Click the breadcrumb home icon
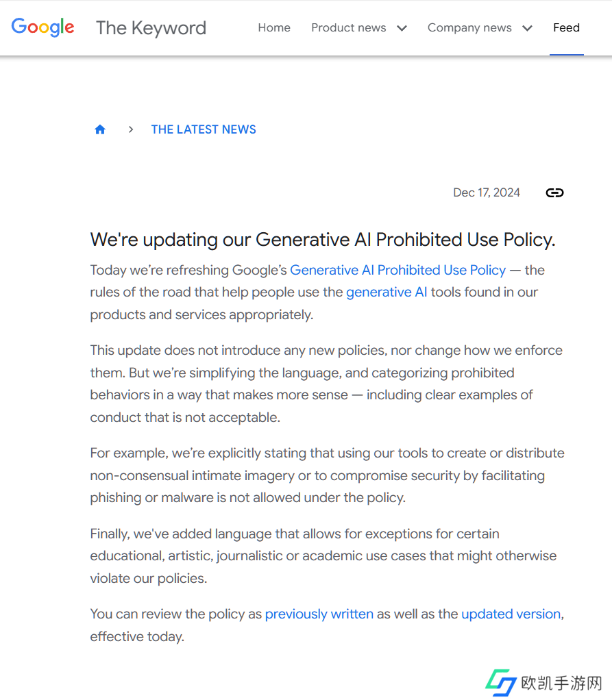This screenshot has height=700, width=612. (x=100, y=129)
